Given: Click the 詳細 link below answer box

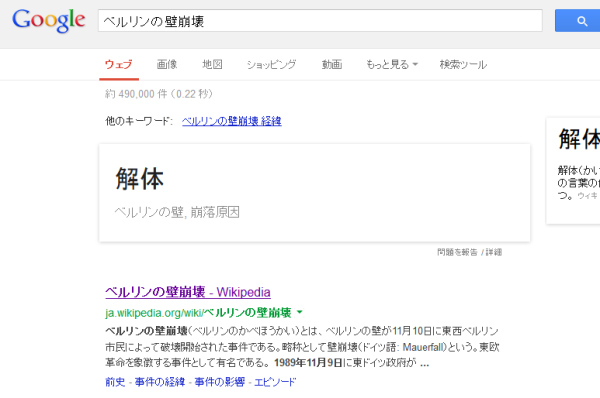Looking at the screenshot, I should pos(494,252).
